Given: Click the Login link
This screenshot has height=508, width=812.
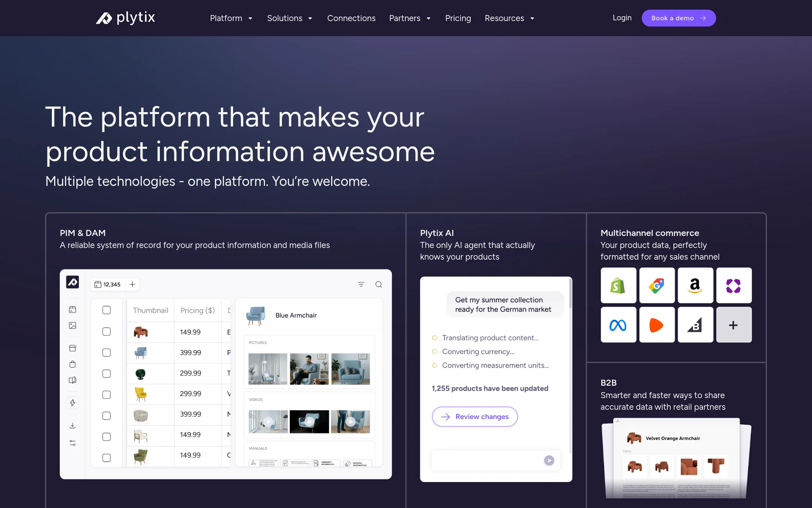Looking at the screenshot, I should pos(622,18).
